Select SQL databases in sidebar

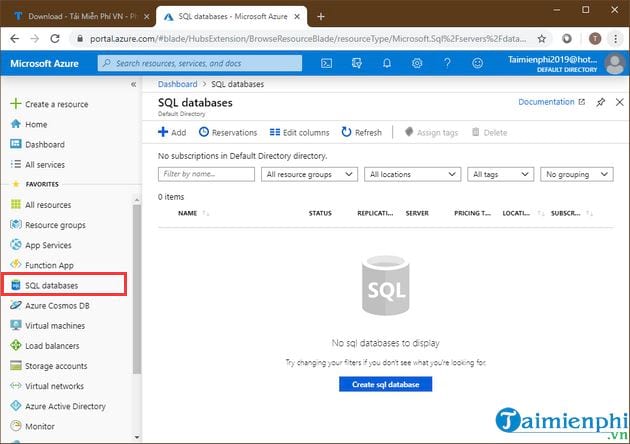click(64, 285)
